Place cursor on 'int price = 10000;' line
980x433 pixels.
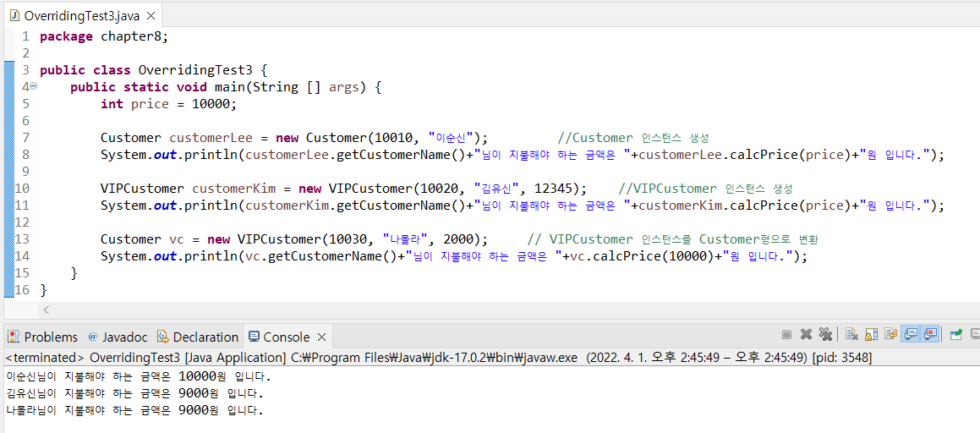pos(169,104)
